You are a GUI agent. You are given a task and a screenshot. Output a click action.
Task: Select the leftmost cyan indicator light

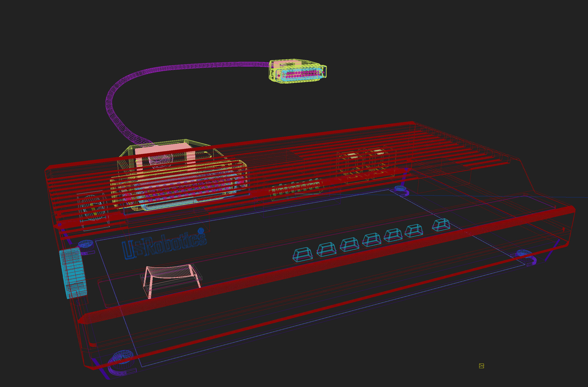[303, 254]
